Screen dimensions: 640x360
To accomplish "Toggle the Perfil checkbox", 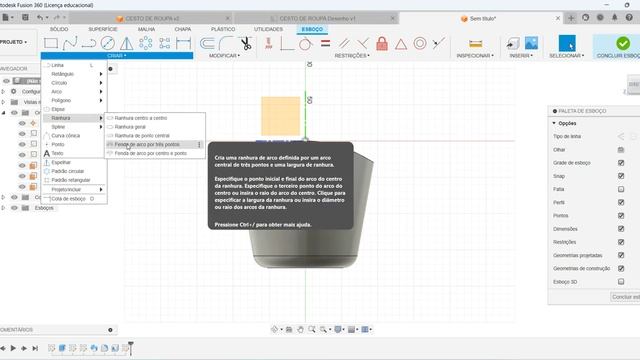I will (621, 202).
